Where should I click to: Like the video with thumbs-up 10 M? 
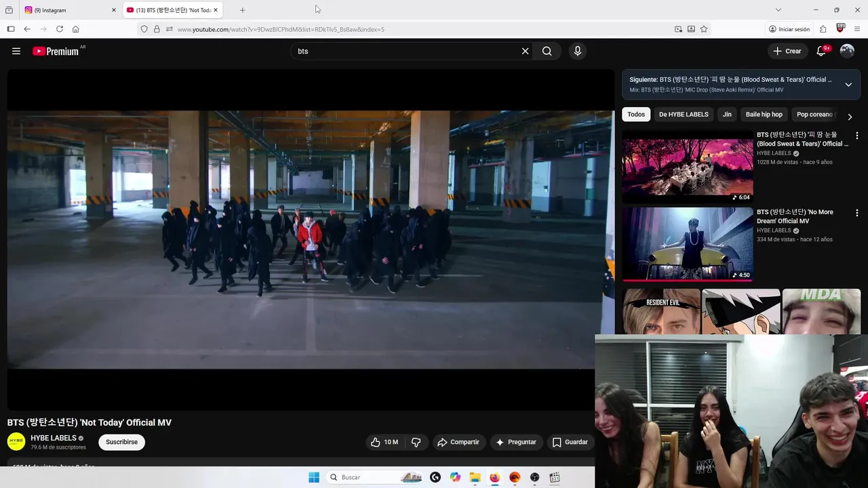point(384,442)
